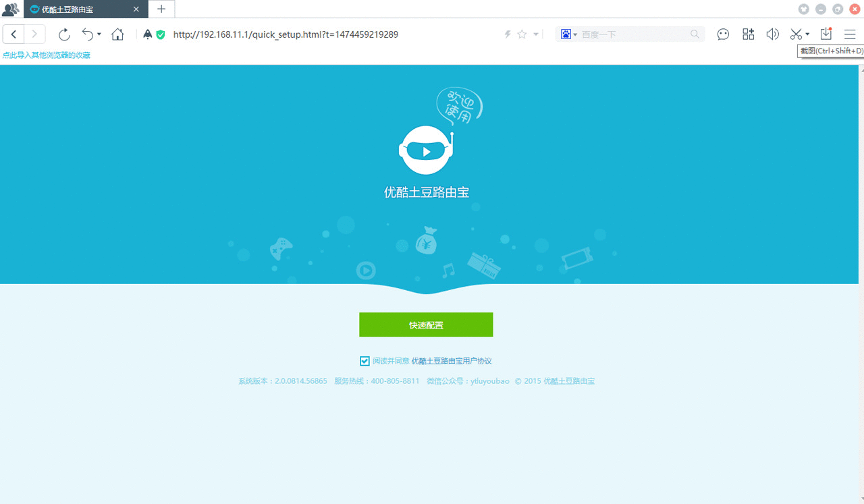Click the import bookmarks from other browsers link
This screenshot has height=504, width=864.
[x=47, y=55]
